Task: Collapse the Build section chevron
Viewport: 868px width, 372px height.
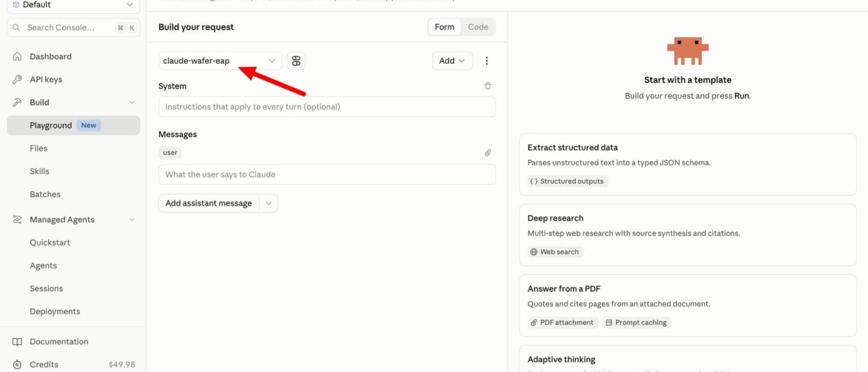Action: 131,102
